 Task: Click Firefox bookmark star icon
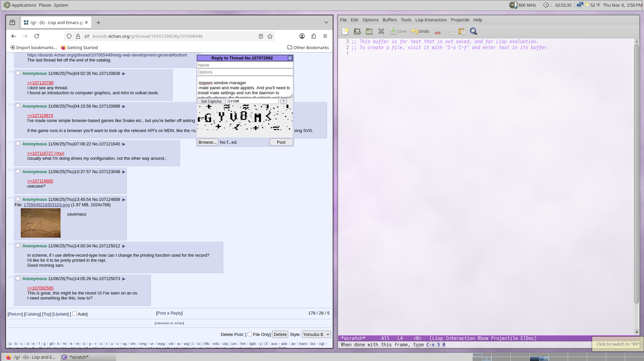pyautogui.click(x=270, y=36)
